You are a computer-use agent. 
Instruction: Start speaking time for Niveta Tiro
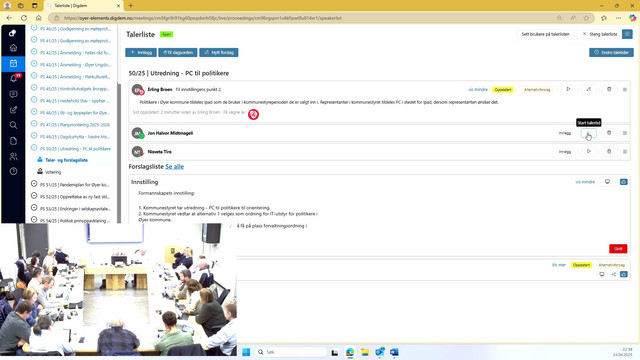pyautogui.click(x=589, y=151)
